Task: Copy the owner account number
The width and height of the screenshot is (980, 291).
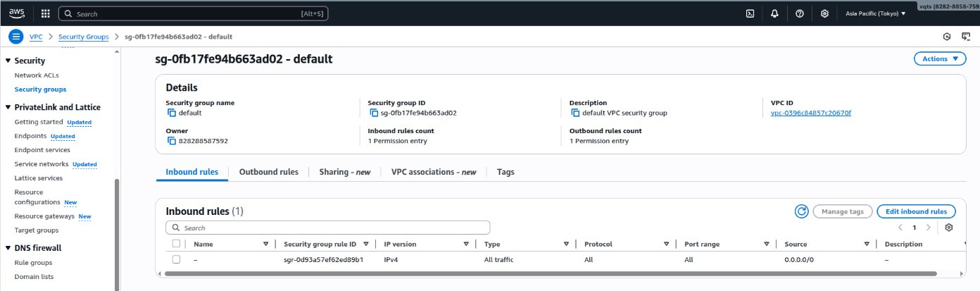Action: pos(171,141)
